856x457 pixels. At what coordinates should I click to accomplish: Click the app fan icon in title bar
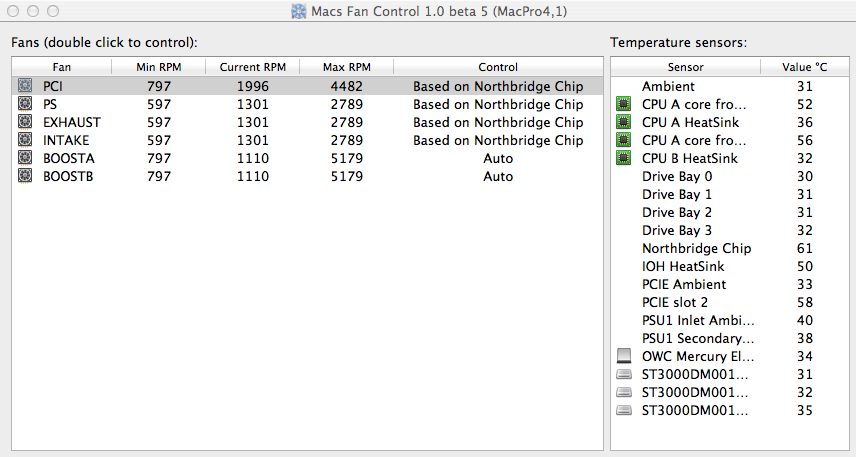(x=299, y=11)
